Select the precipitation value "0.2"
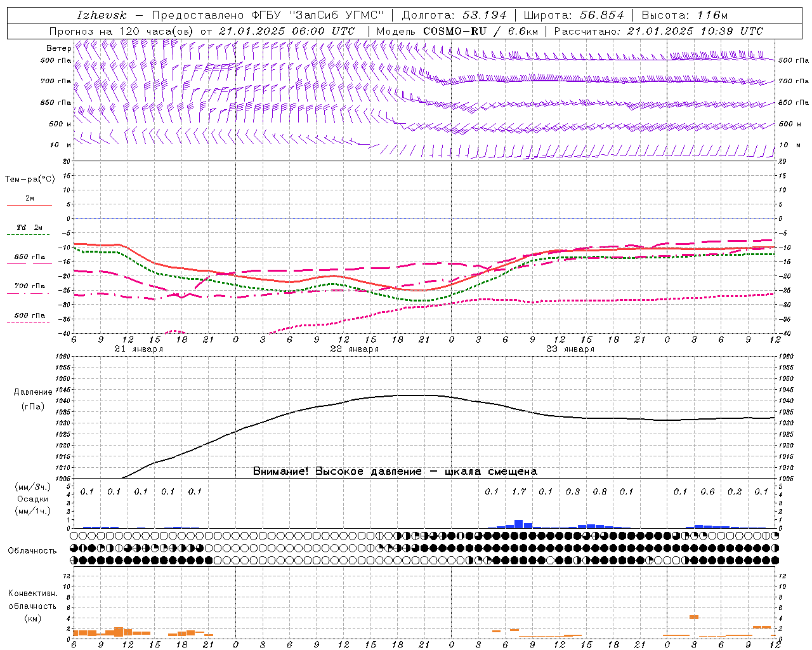Viewport: 812px width, 650px height. pyautogui.click(x=735, y=491)
